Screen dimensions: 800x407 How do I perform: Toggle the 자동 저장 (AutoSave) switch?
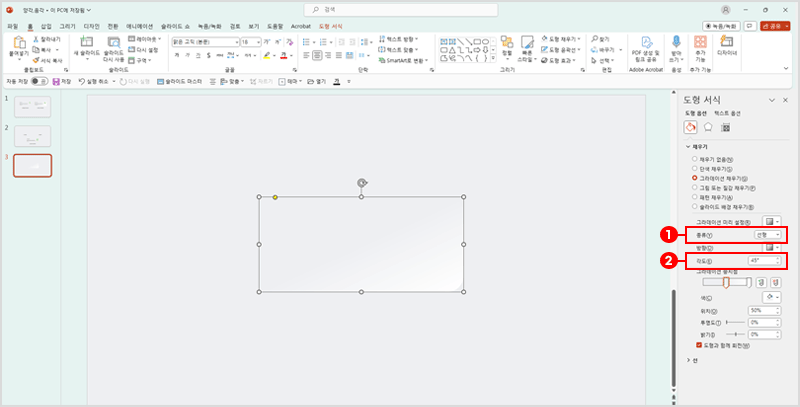coord(39,80)
